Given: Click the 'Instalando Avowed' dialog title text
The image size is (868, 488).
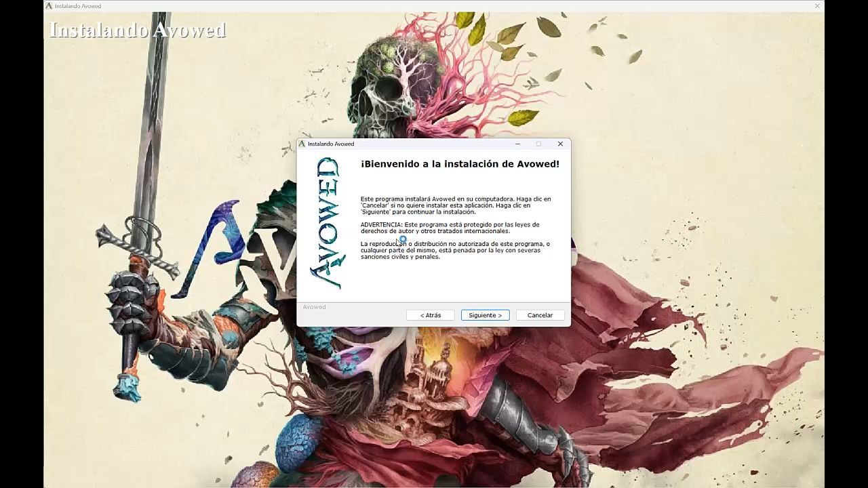Looking at the screenshot, I should point(331,144).
